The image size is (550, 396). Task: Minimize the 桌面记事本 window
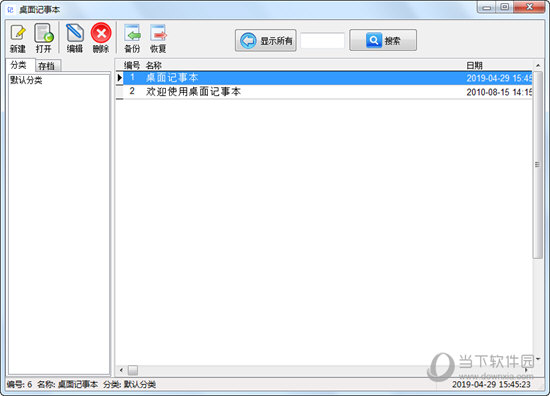pos(487,7)
